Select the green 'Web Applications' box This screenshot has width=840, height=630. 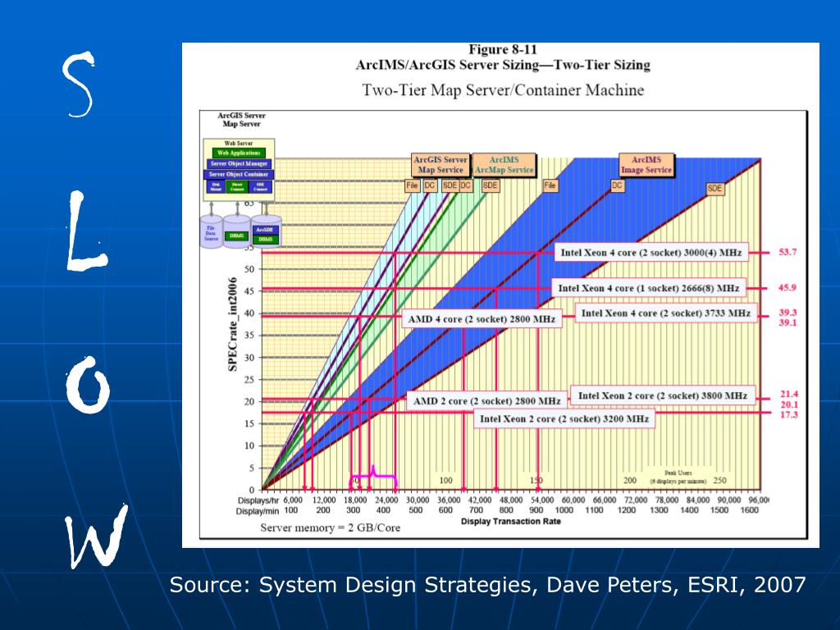click(x=239, y=153)
